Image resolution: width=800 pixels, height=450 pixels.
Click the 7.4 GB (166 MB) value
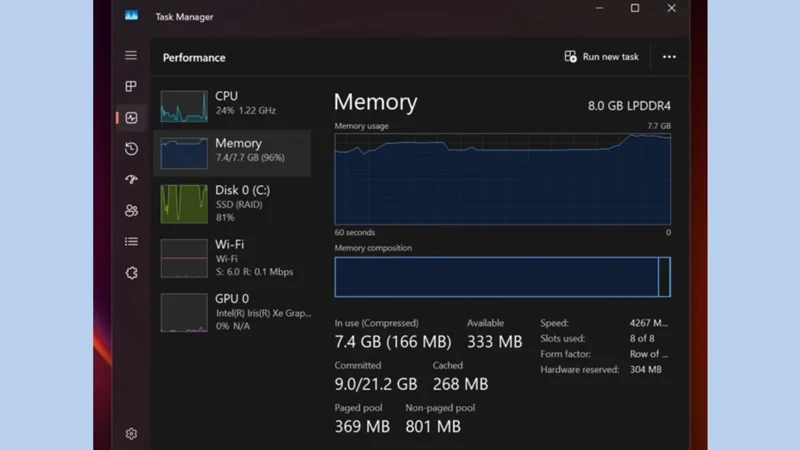393,341
